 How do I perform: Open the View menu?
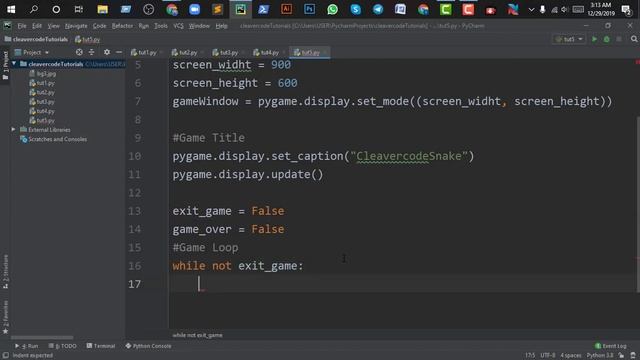53,26
